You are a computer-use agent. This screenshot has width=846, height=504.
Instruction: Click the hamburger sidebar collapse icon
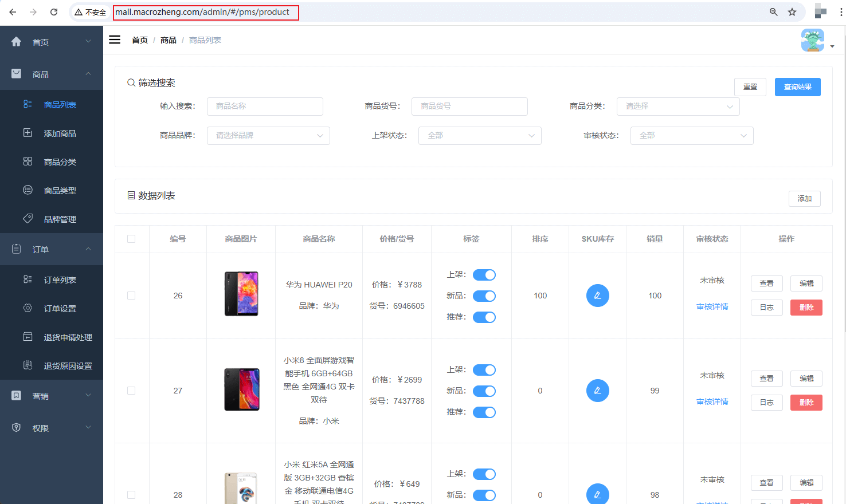(x=115, y=40)
